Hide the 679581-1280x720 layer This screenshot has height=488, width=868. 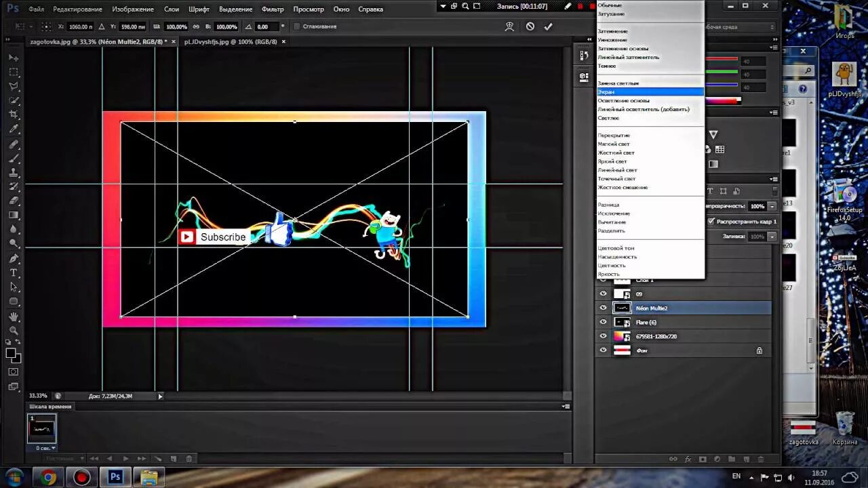[604, 337]
